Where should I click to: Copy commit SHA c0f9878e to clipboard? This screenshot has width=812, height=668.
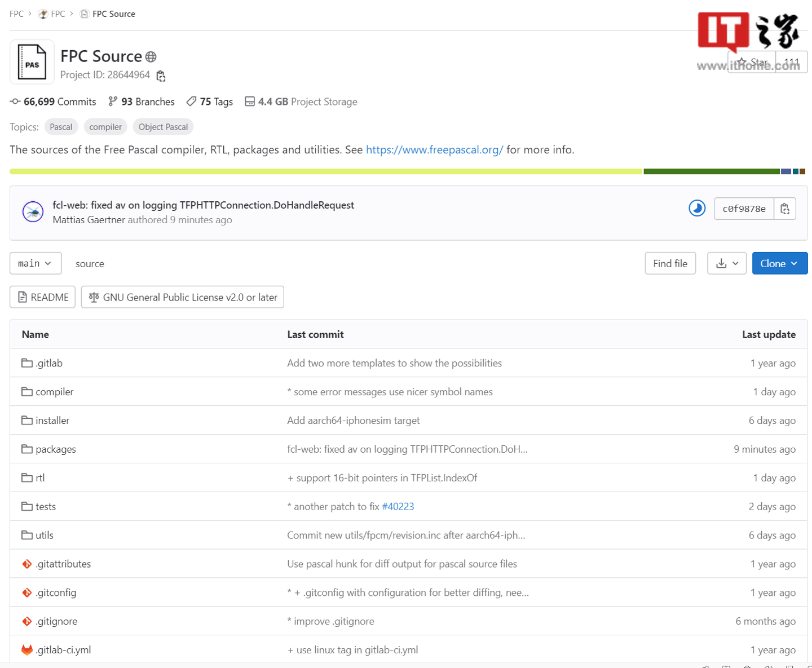point(784,209)
